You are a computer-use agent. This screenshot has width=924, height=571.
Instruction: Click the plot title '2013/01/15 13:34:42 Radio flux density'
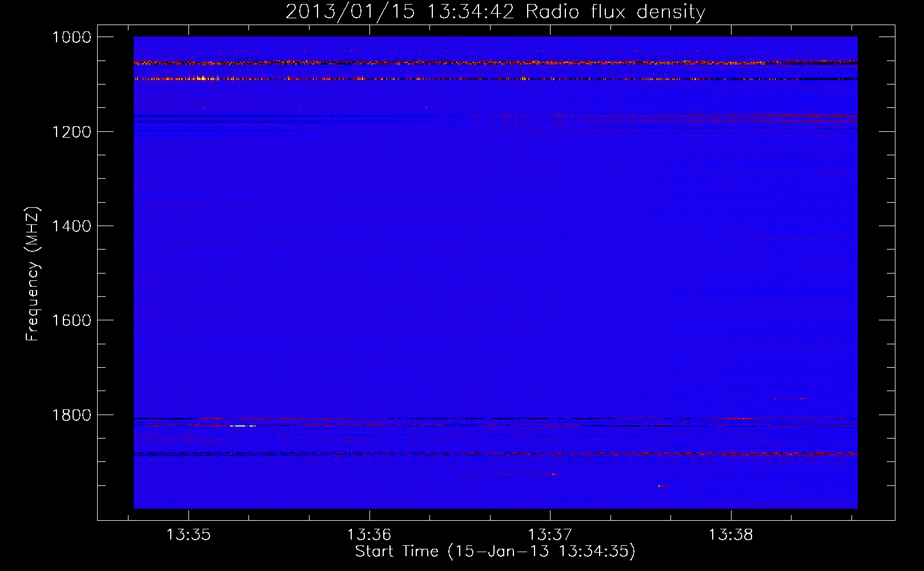click(495, 11)
